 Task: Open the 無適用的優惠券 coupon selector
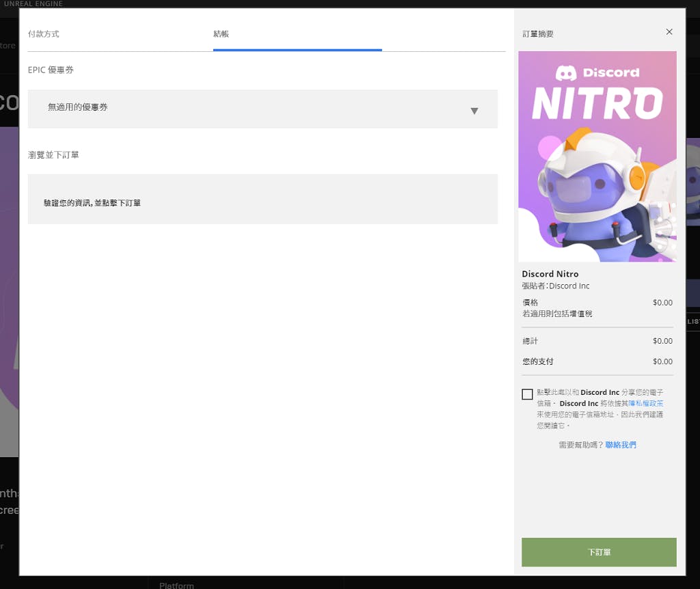point(262,109)
